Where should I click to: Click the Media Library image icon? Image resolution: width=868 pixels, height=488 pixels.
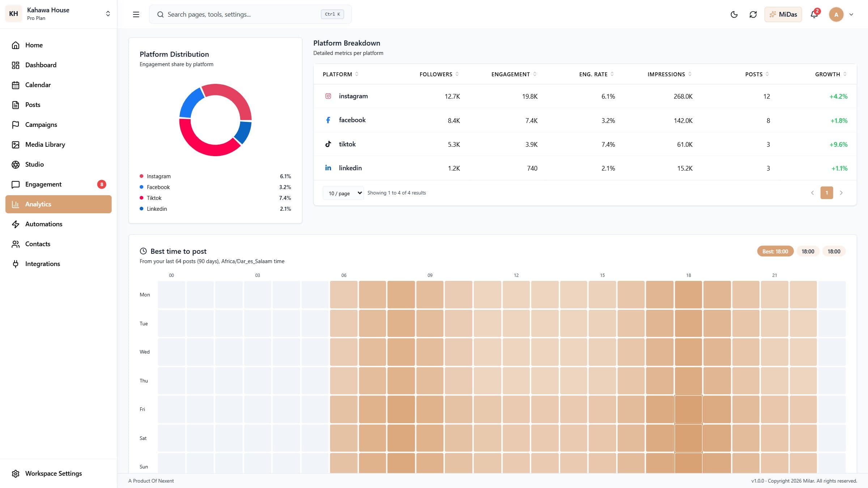point(16,145)
